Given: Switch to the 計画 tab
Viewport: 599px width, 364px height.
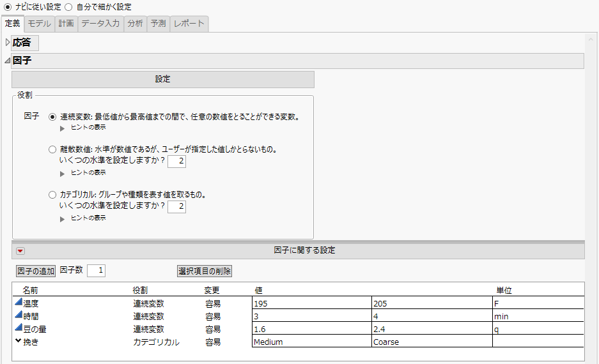Looking at the screenshot, I should click(x=66, y=24).
